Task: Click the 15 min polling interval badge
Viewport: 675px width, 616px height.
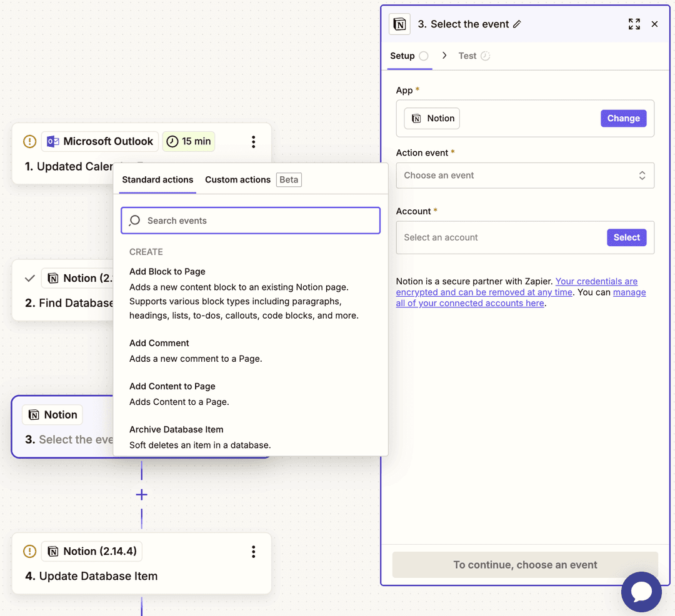Action: [189, 142]
